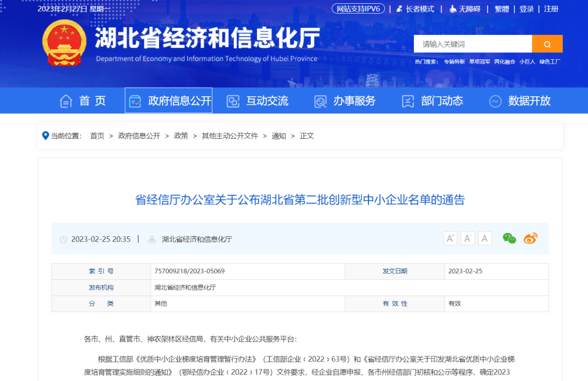588x381 pixels.
Task: Open the 政府信息公开 menu item
Action: pyautogui.click(x=169, y=101)
